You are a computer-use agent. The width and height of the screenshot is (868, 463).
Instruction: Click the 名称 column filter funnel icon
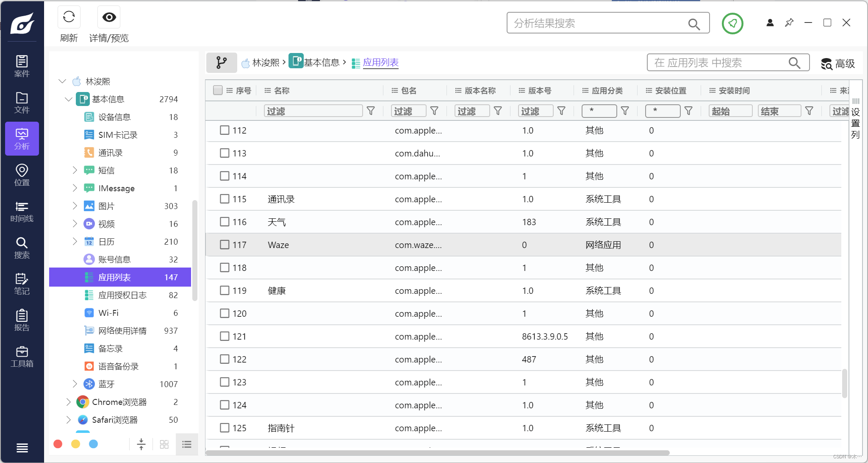(x=371, y=111)
